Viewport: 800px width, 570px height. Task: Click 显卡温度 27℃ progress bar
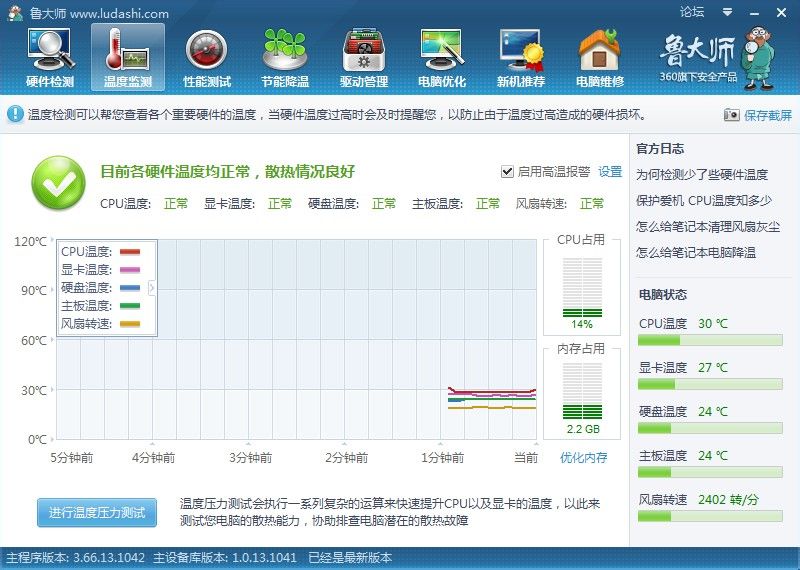[x=710, y=384]
